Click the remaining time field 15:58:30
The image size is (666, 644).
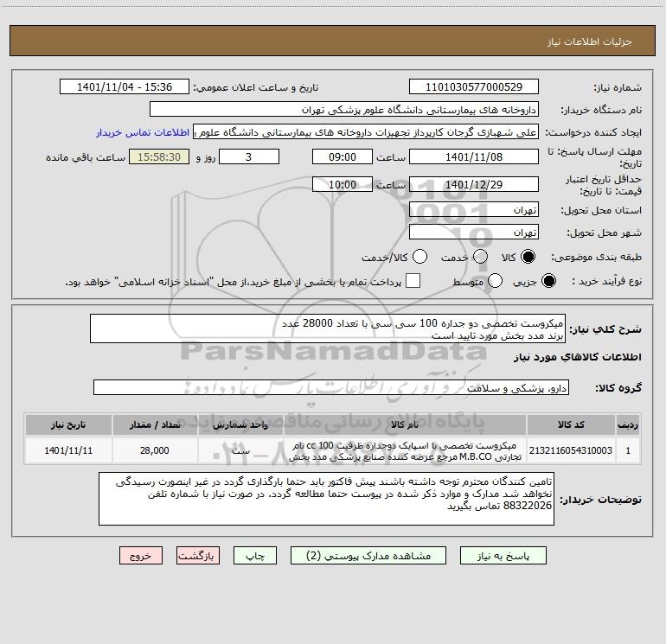pyautogui.click(x=159, y=157)
